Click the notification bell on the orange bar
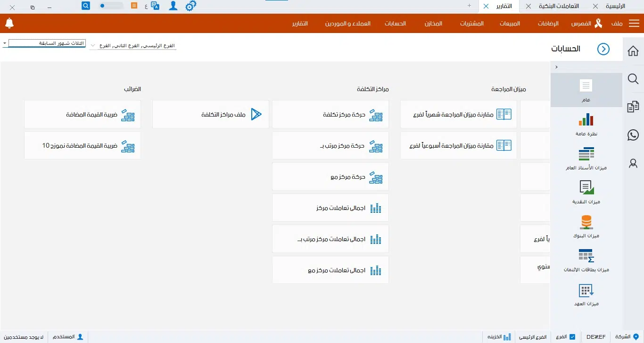The image size is (644, 343). [9, 23]
